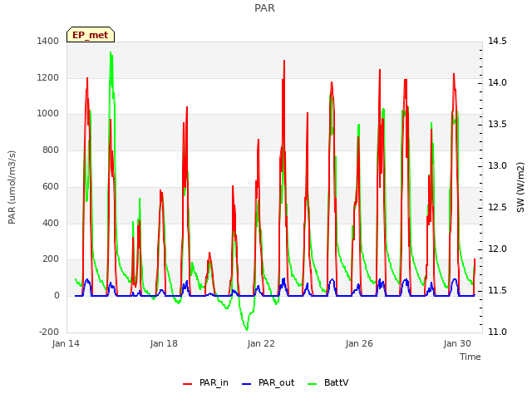
Task: Click the PAR (umol/m3/s) left axis title
Action: tap(12, 187)
